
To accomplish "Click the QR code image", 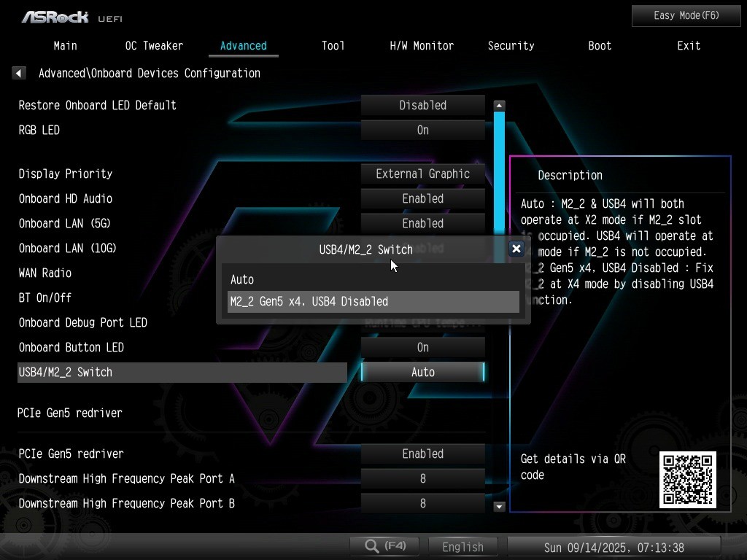I will point(687,479).
